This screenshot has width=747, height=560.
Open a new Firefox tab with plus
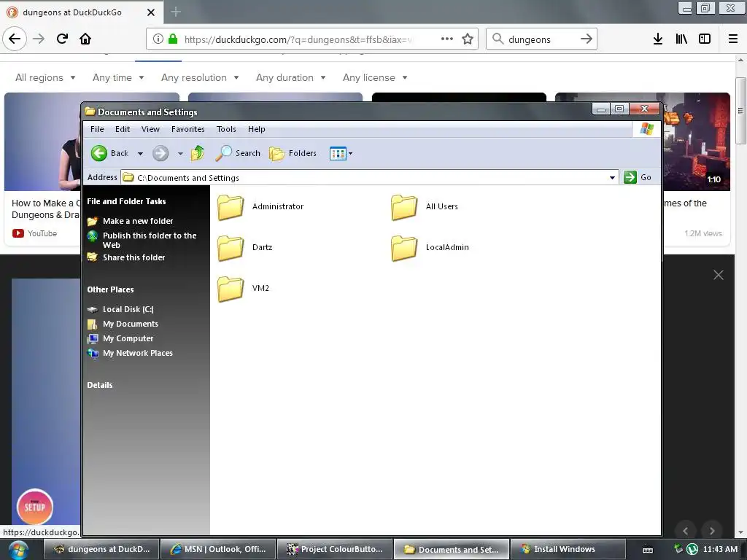pos(176,12)
